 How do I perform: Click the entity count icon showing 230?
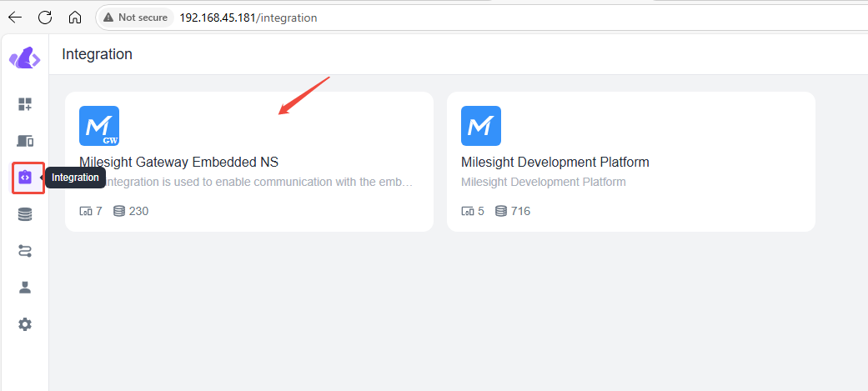(119, 211)
